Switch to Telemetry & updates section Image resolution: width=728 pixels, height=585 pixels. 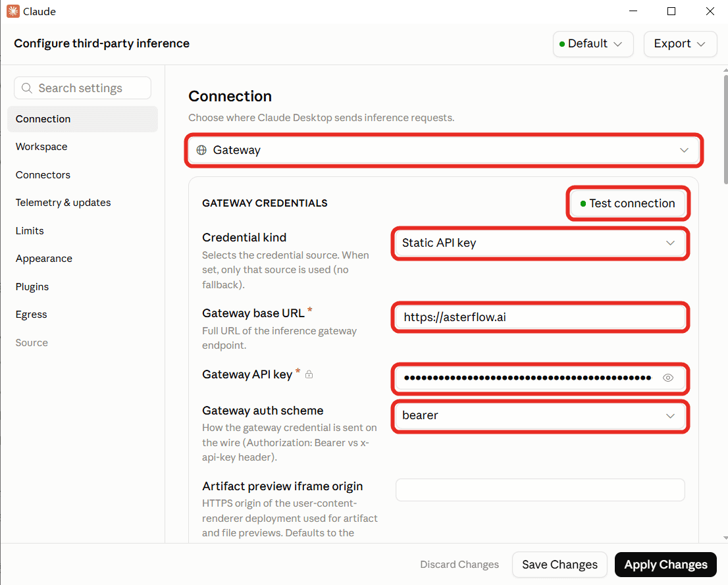click(83, 203)
